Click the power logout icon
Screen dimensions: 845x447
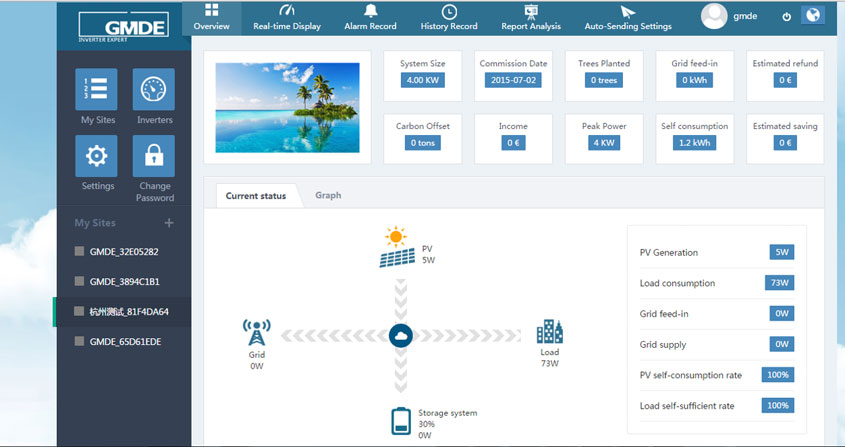point(786,17)
